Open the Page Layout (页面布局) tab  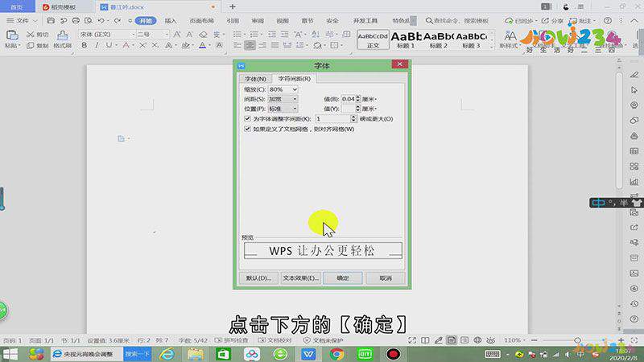pyautogui.click(x=202, y=21)
